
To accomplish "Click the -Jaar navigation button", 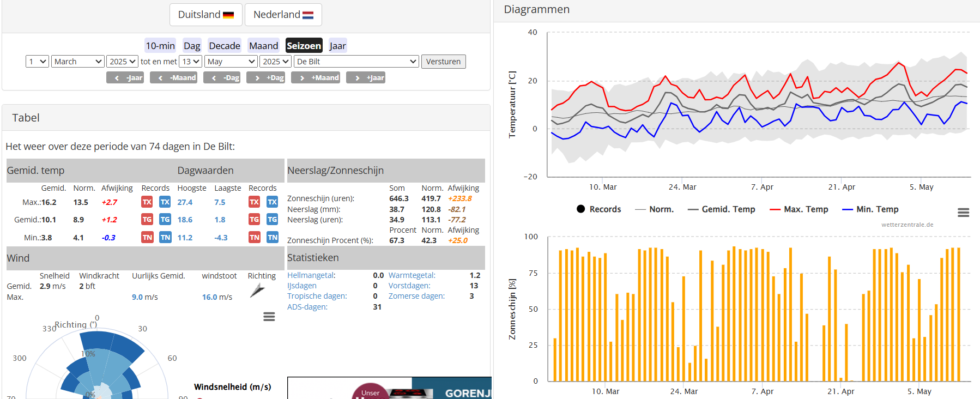I will tap(125, 78).
